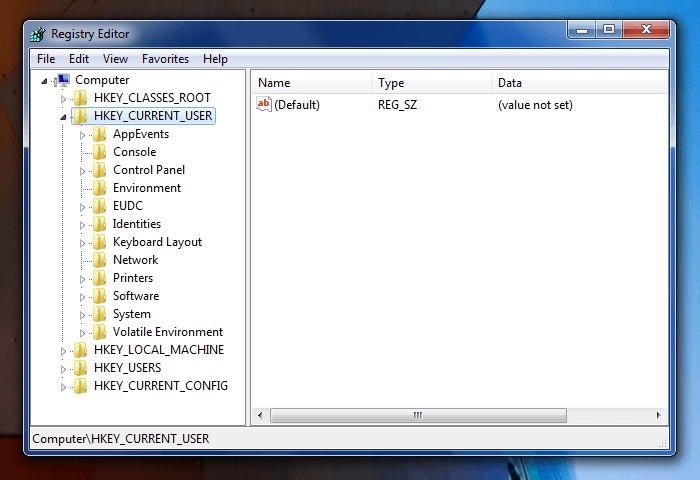The image size is (700, 480).
Task: Click the Software folder icon
Action: pyautogui.click(x=99, y=296)
